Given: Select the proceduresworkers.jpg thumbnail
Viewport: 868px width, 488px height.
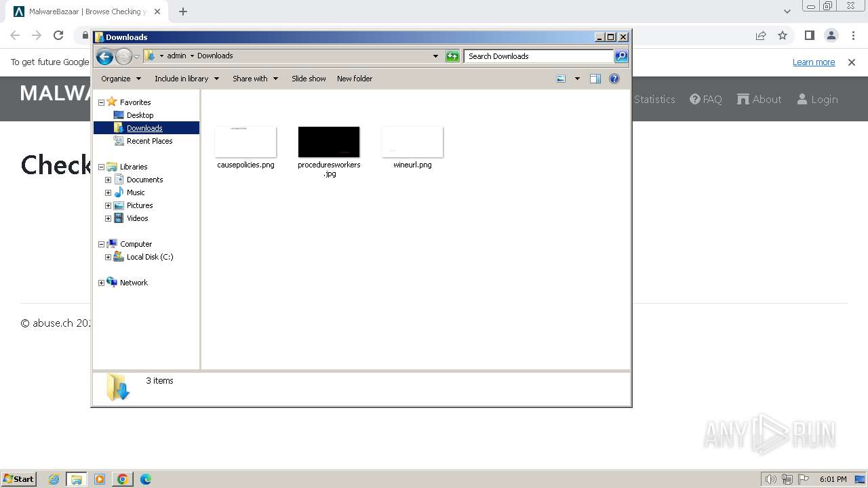Looking at the screenshot, I should point(329,142).
